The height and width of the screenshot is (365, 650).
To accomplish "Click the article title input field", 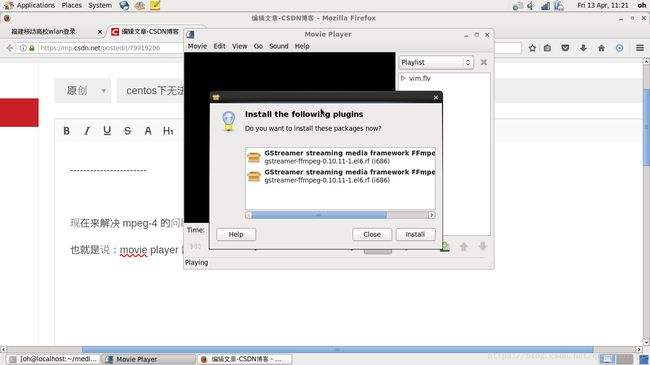I will pyautogui.click(x=150, y=90).
